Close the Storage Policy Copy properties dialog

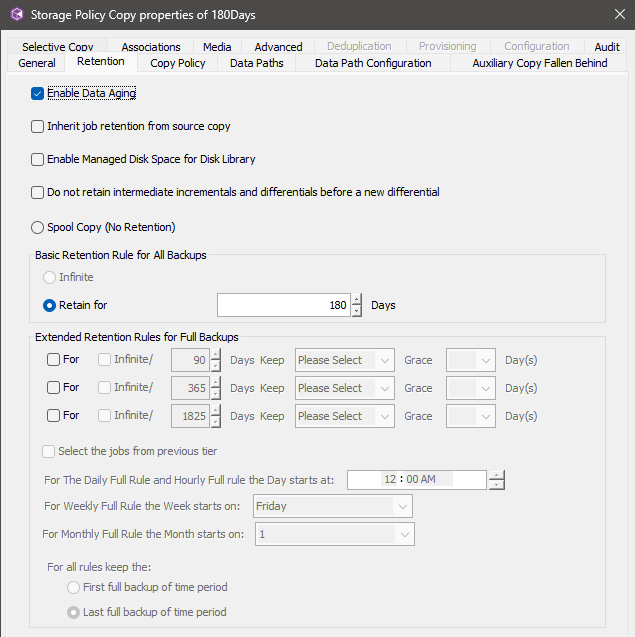(619, 15)
